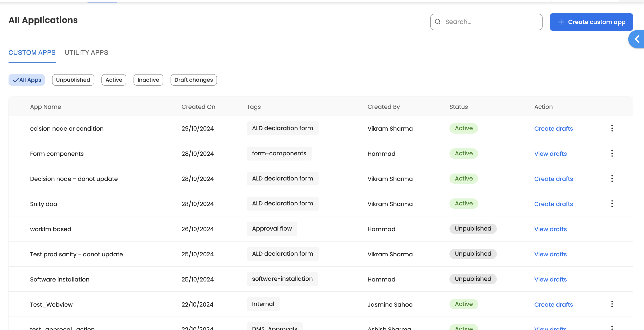Expand the blue side panel arrow
Screen dimensions: 644x330
click(637, 39)
